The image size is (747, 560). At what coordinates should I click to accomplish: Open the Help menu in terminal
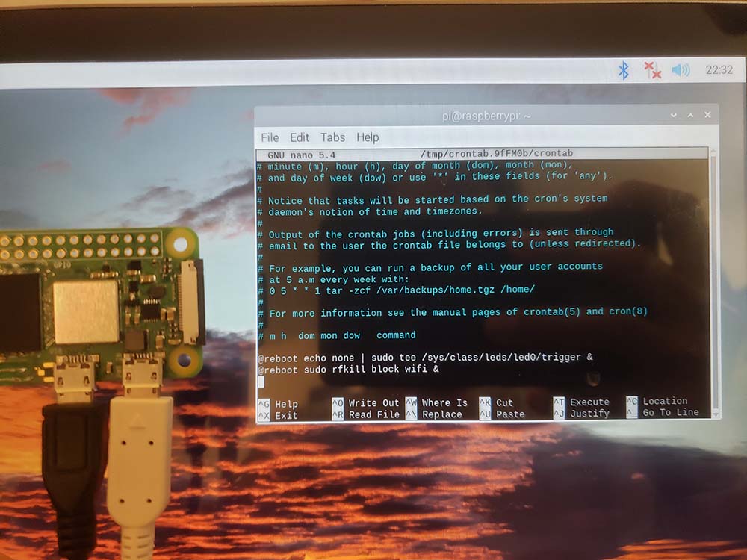pyautogui.click(x=368, y=137)
